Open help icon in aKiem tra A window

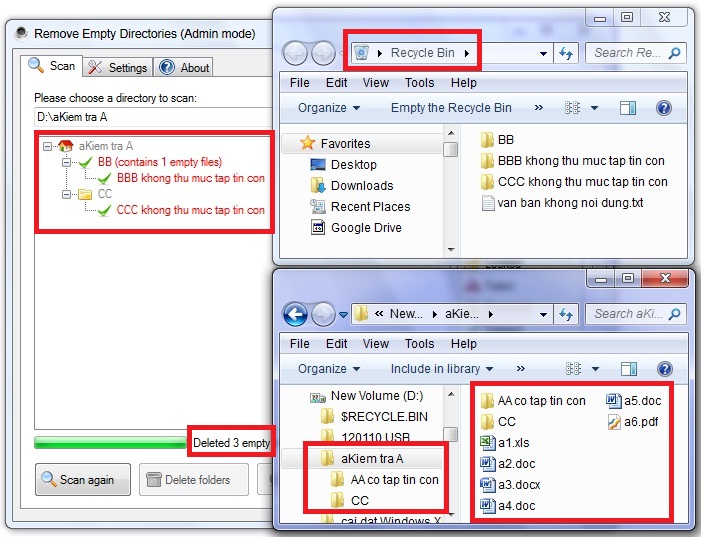click(665, 369)
